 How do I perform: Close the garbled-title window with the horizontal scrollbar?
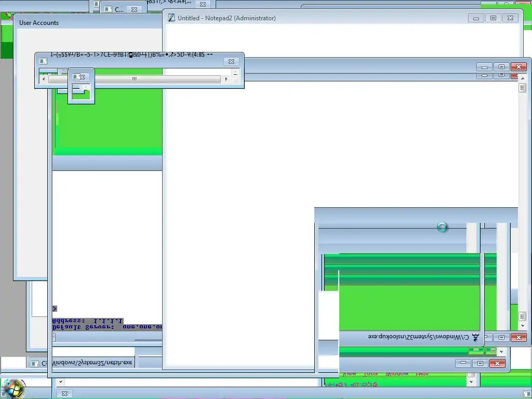point(231,61)
